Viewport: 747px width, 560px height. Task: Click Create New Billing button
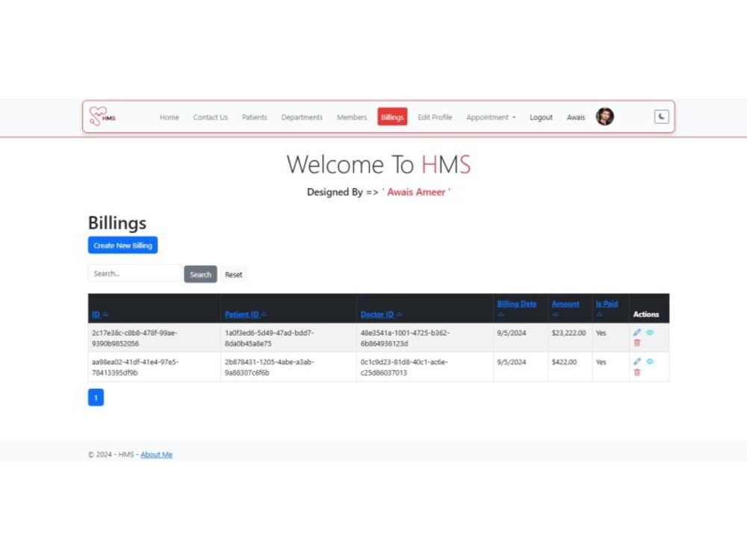pos(123,245)
